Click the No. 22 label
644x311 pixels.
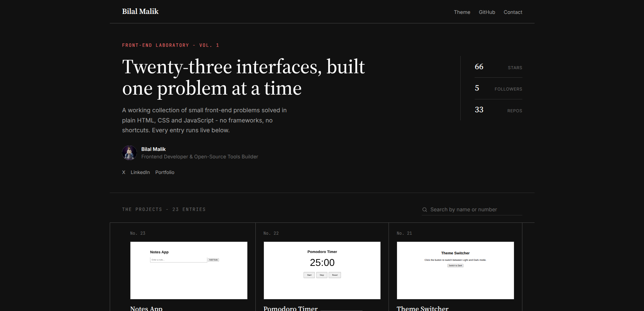coord(271,233)
